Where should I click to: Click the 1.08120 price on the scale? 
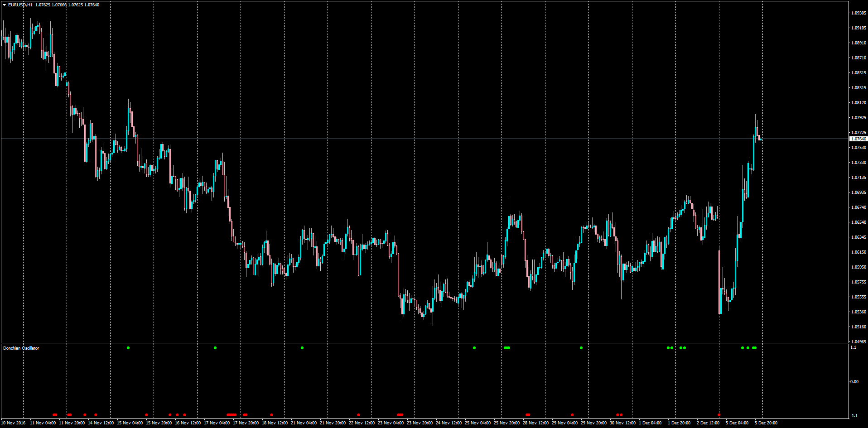(858, 103)
